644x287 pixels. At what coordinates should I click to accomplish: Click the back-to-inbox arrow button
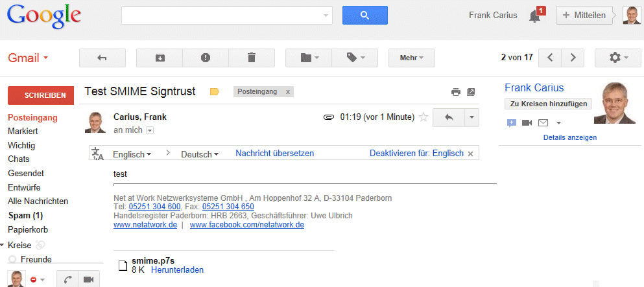click(x=102, y=58)
